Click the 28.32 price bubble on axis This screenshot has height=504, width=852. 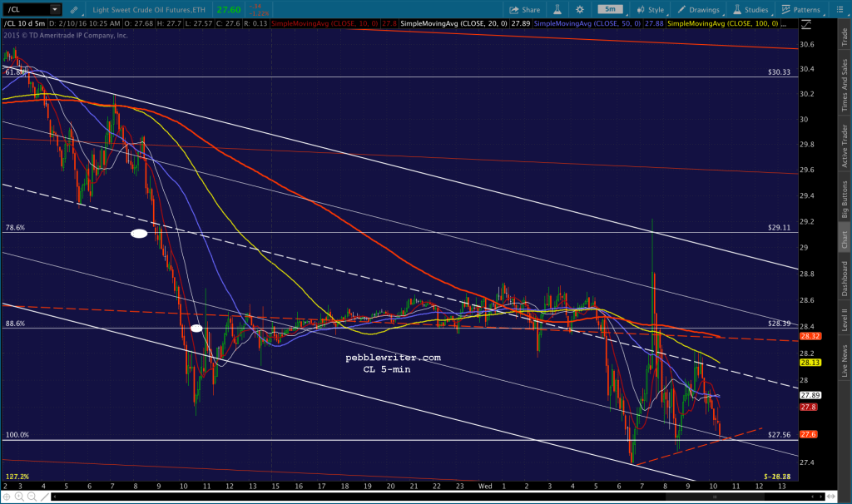pyautogui.click(x=810, y=337)
